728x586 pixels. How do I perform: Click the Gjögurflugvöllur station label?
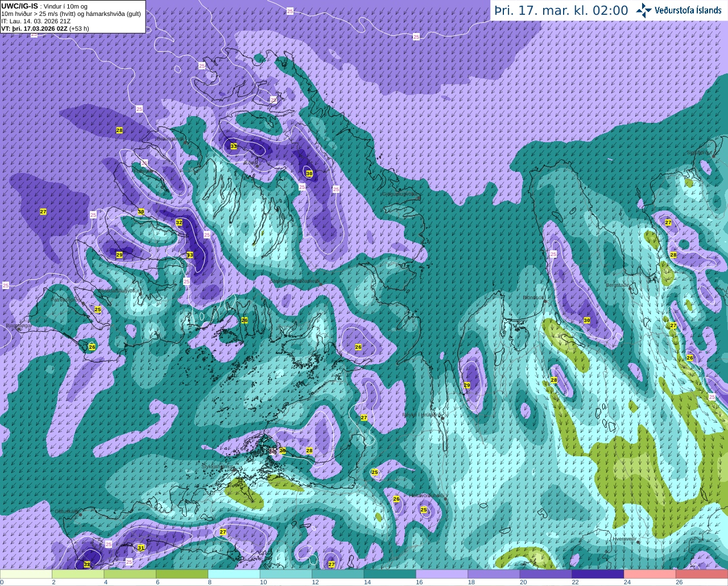click(x=401, y=193)
